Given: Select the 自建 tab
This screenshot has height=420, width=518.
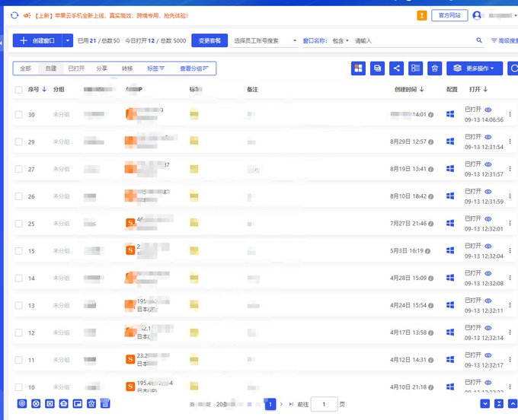Looking at the screenshot, I should click(x=50, y=68).
